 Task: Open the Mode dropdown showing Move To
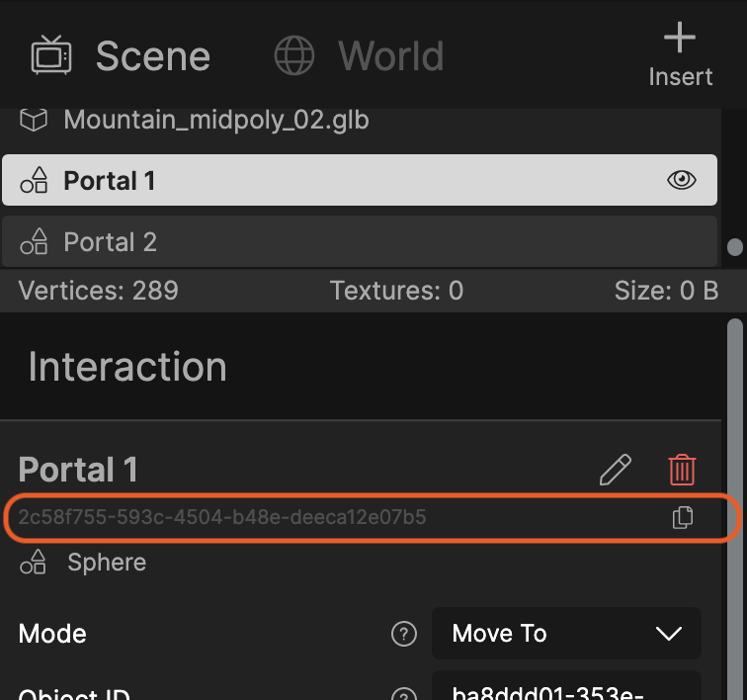[566, 633]
